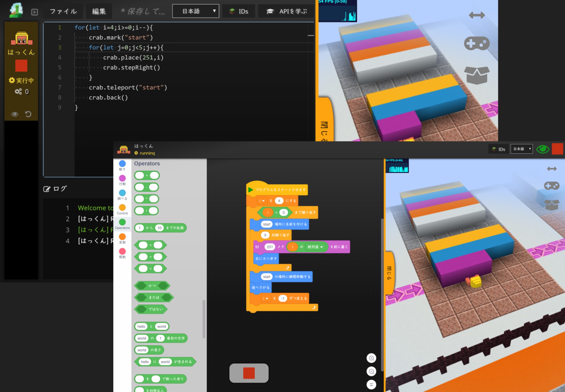
Task: Toggle the green eye visibility button
Action: click(542, 149)
